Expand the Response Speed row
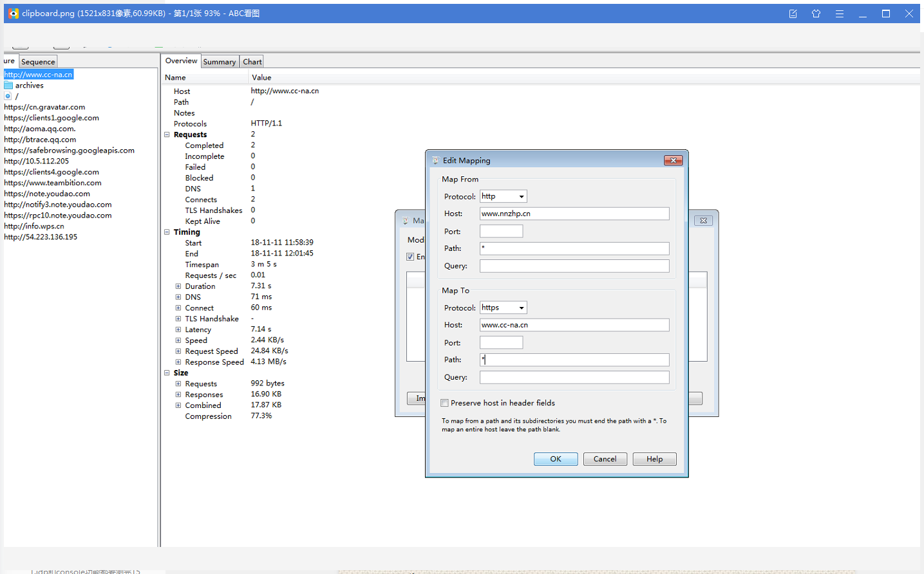Screen dimensions: 924x574 point(178,362)
